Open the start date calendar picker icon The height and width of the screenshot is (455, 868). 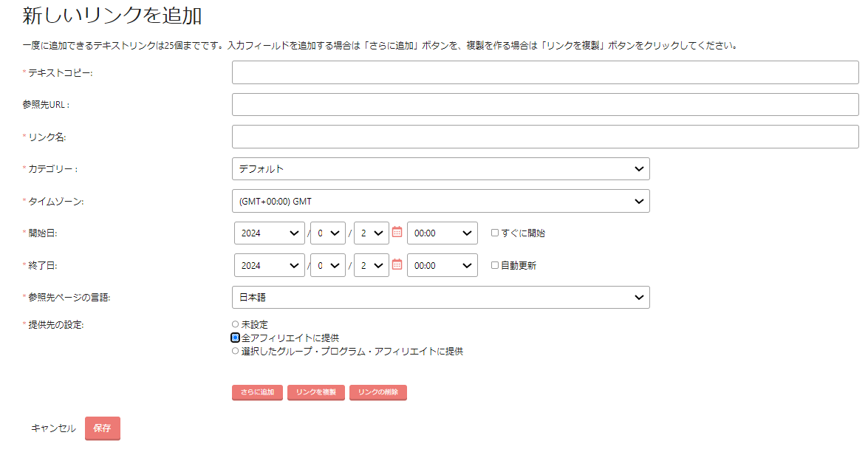(397, 232)
